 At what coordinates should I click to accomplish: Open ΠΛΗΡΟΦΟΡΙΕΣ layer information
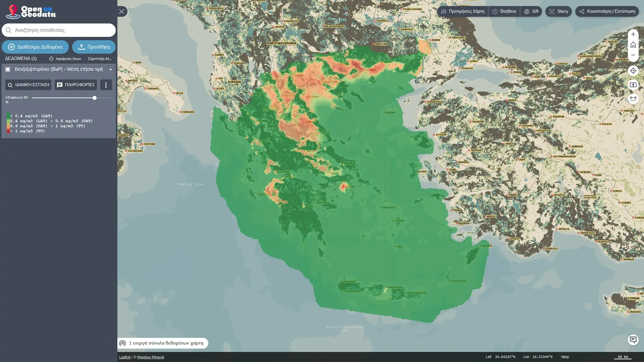click(x=76, y=85)
